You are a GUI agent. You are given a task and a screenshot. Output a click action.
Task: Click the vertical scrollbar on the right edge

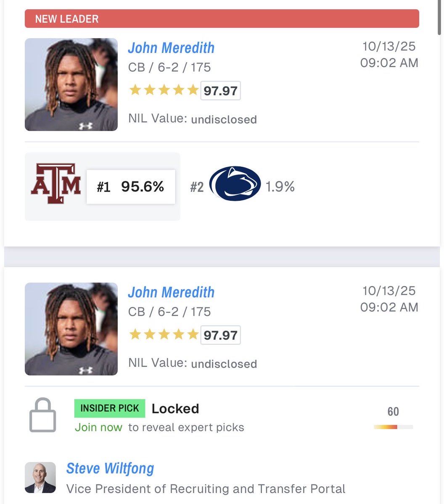coord(440,17)
